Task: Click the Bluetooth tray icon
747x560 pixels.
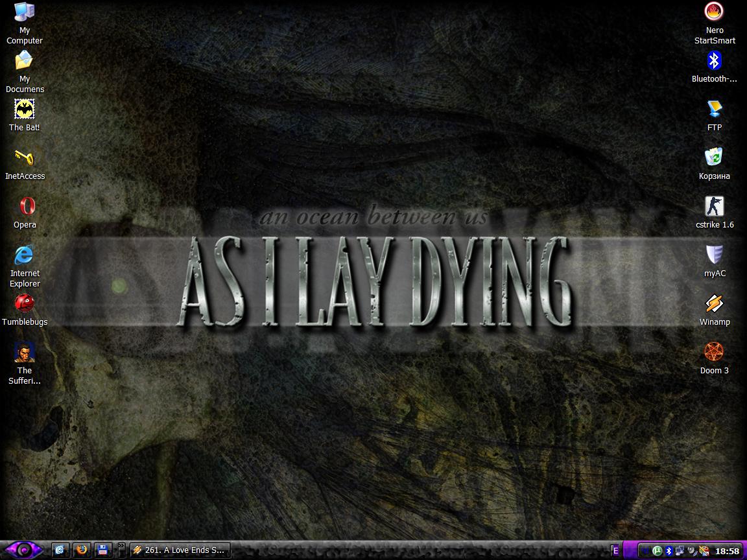Action: 669,551
